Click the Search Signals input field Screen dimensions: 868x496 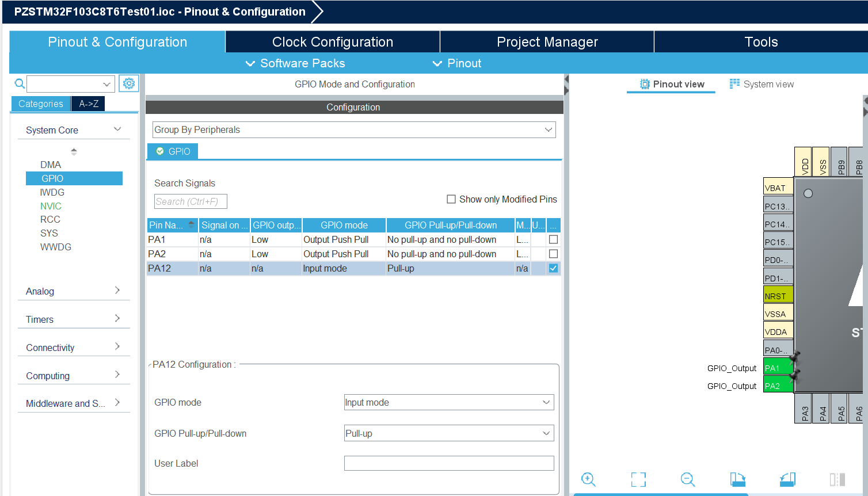pos(191,201)
